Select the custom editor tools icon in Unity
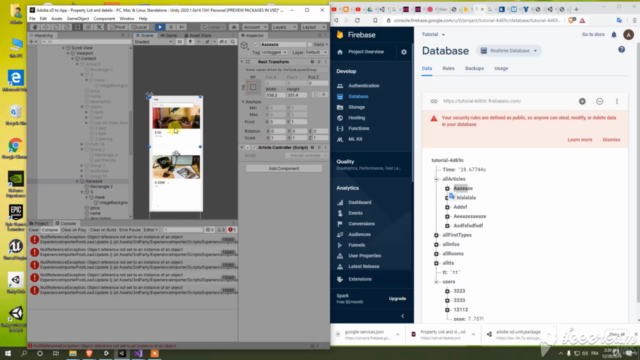This screenshot has height=360, width=640. [x=99, y=27]
